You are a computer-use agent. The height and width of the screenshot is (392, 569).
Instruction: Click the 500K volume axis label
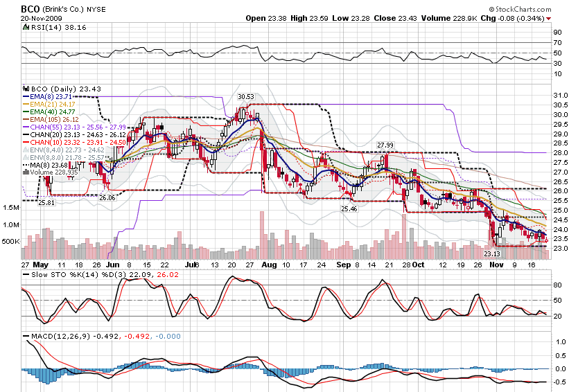coord(11,241)
